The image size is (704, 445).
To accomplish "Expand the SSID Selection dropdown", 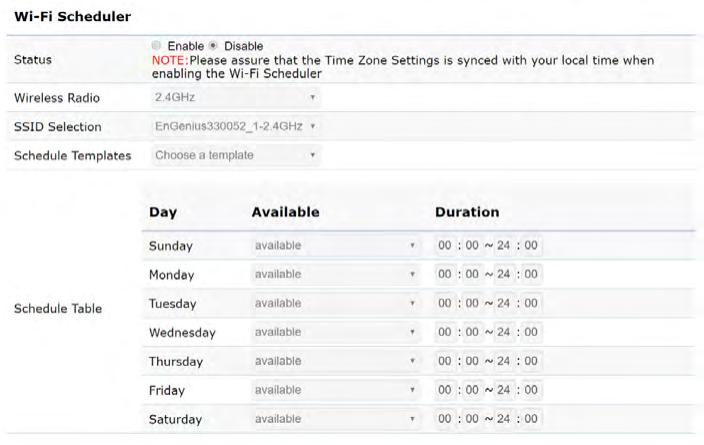I will (236, 127).
